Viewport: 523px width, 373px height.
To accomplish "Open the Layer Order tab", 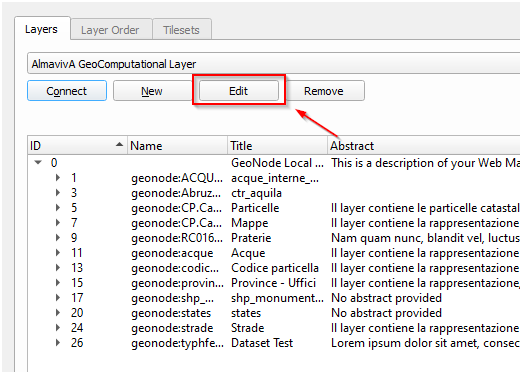I will pyautogui.click(x=111, y=30).
